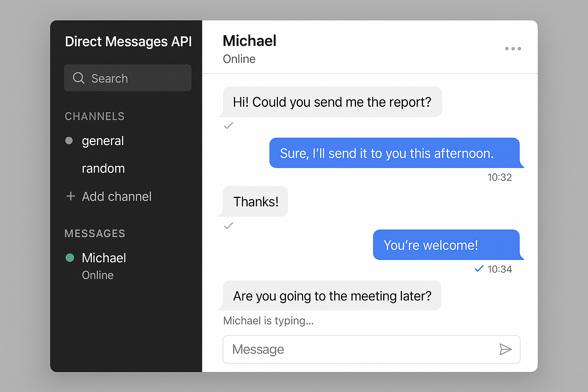Click into the Message text box
The width and height of the screenshot is (588, 392).
(x=360, y=349)
